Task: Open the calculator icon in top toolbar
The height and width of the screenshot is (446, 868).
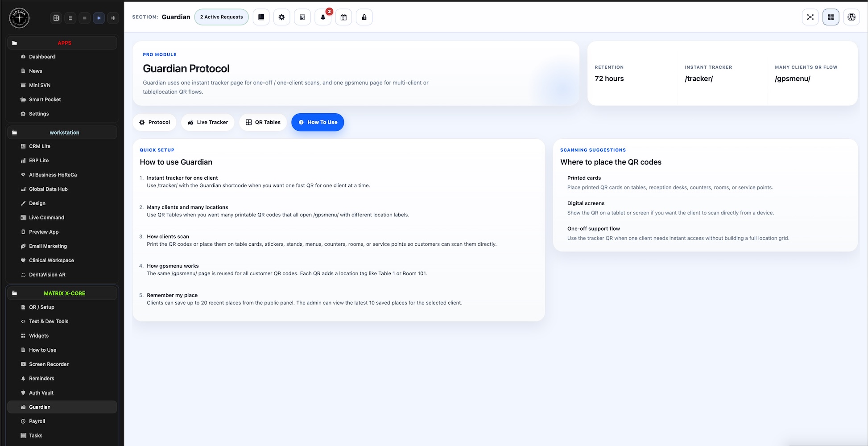Action: pyautogui.click(x=302, y=17)
